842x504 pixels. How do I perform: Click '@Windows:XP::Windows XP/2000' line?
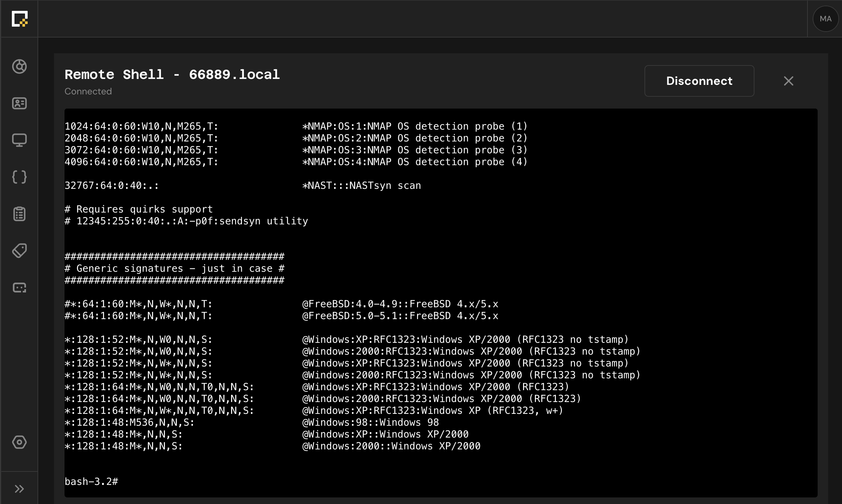(x=385, y=434)
